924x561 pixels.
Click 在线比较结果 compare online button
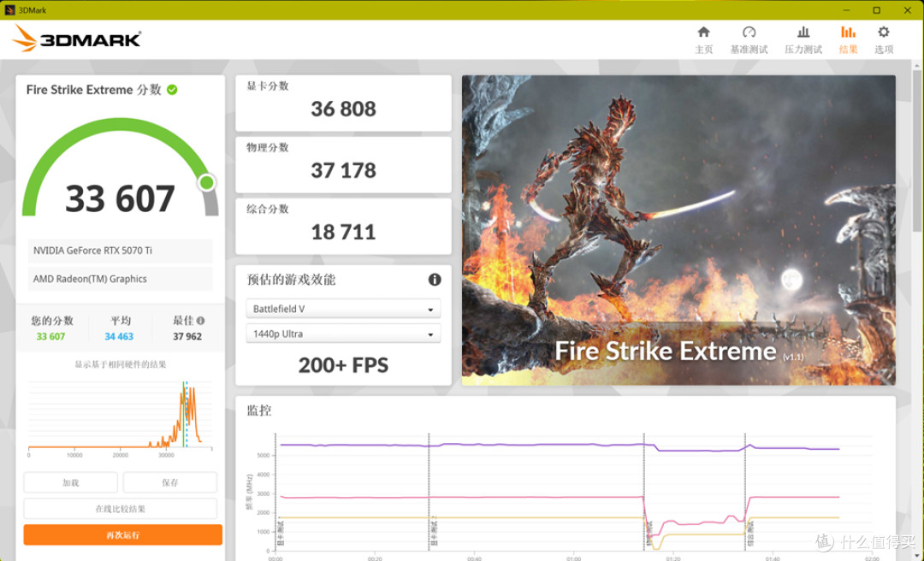121,509
